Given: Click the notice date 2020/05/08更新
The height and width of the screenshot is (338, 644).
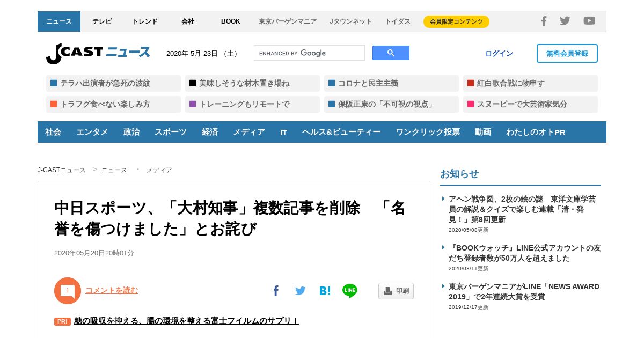Looking at the screenshot, I should 469,230.
